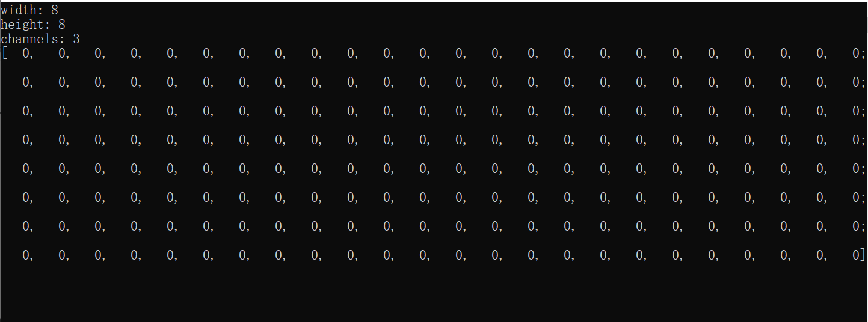
Task: Click the semicolon ending the fourth matrix row
Action: tap(863, 141)
